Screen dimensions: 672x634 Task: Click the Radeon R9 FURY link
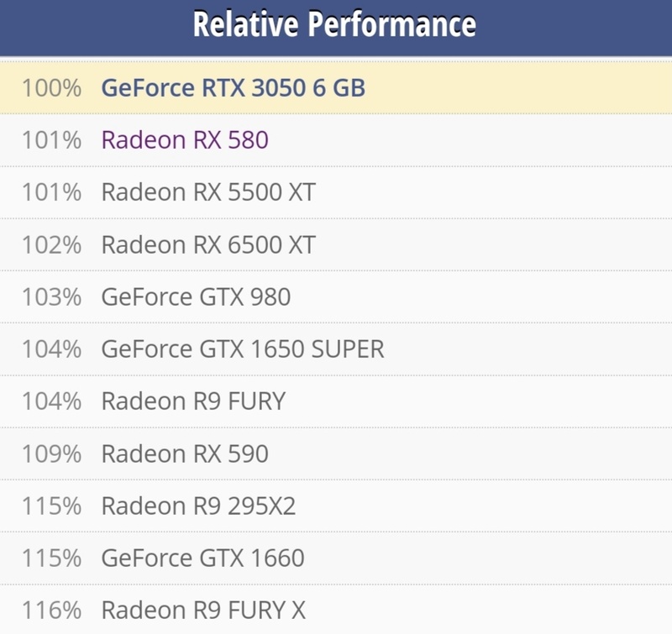point(193,401)
